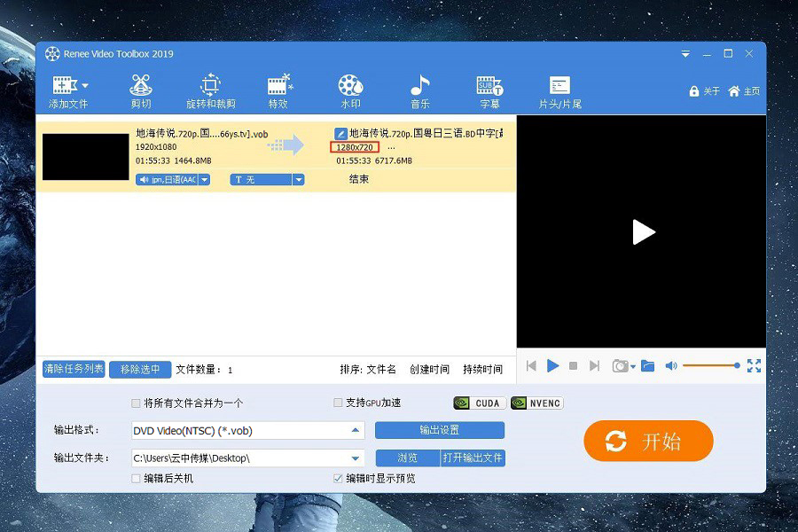Screen dimensions: 798x532
Task: Open the 字幕 subtitle tool
Action: 489,91
